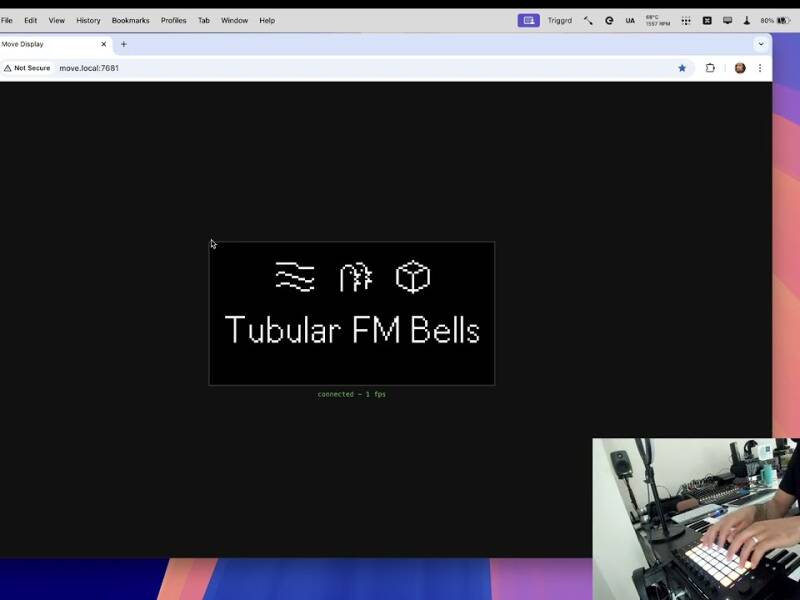
Task: Bookmark this page with the star icon
Action: tap(682, 68)
